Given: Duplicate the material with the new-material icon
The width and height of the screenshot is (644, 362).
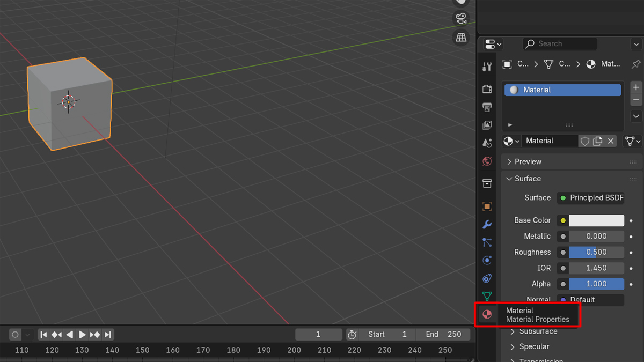Looking at the screenshot, I should click(598, 141).
